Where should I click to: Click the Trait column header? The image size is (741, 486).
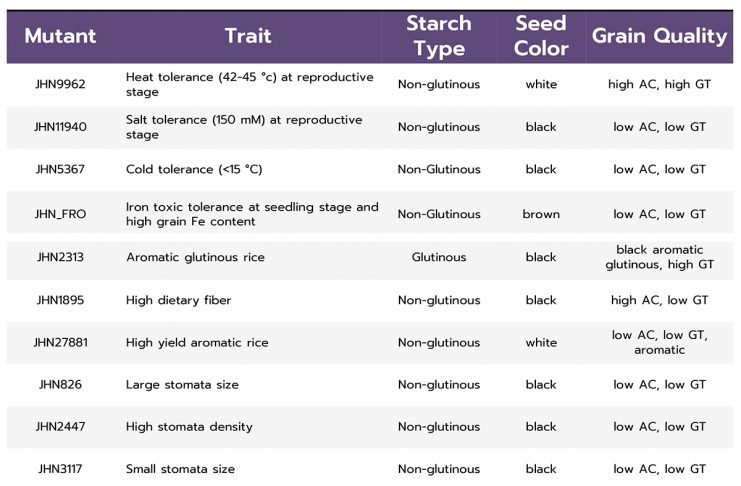coord(248,36)
